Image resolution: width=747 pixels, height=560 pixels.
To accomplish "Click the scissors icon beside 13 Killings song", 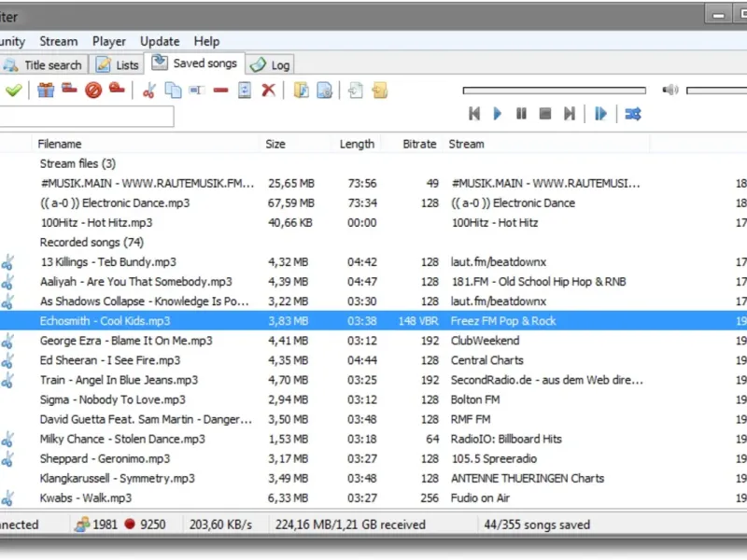I will [x=7, y=262].
